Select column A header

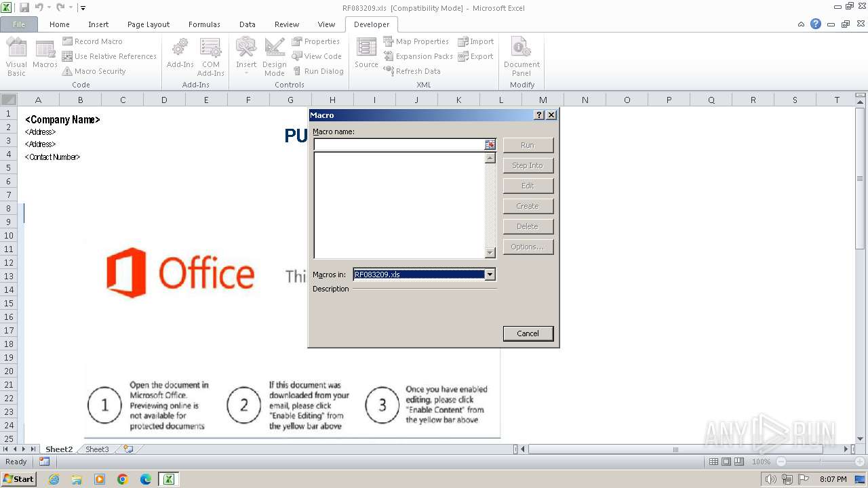38,100
